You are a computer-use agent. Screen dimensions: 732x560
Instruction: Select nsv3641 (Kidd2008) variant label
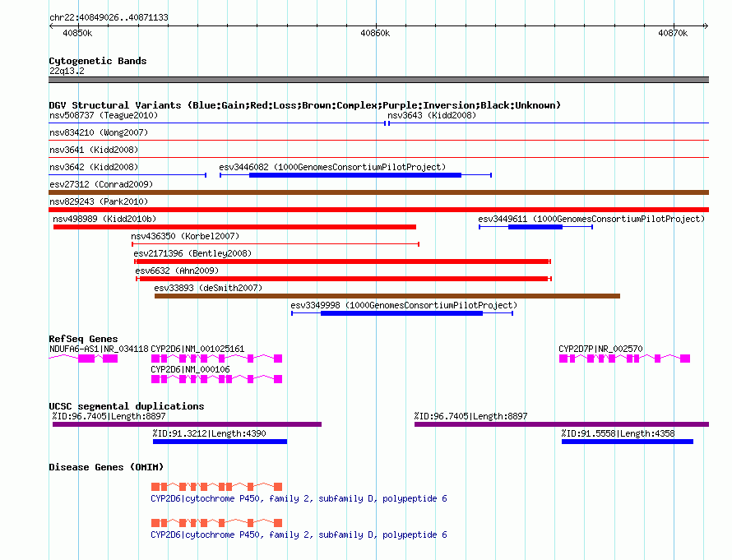[94, 150]
